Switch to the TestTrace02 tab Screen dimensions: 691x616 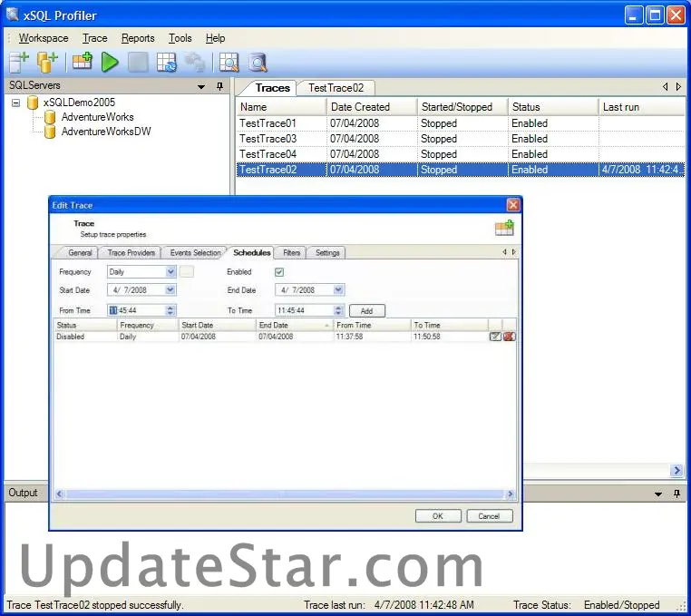[336, 88]
